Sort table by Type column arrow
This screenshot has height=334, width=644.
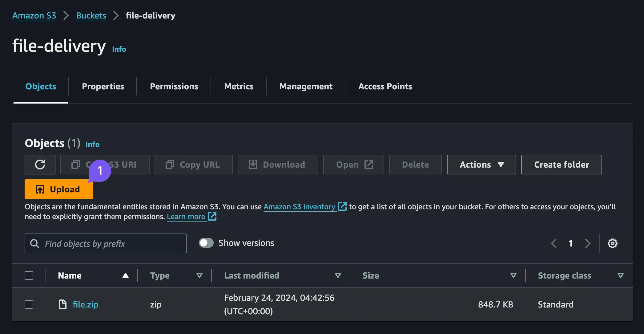click(199, 275)
